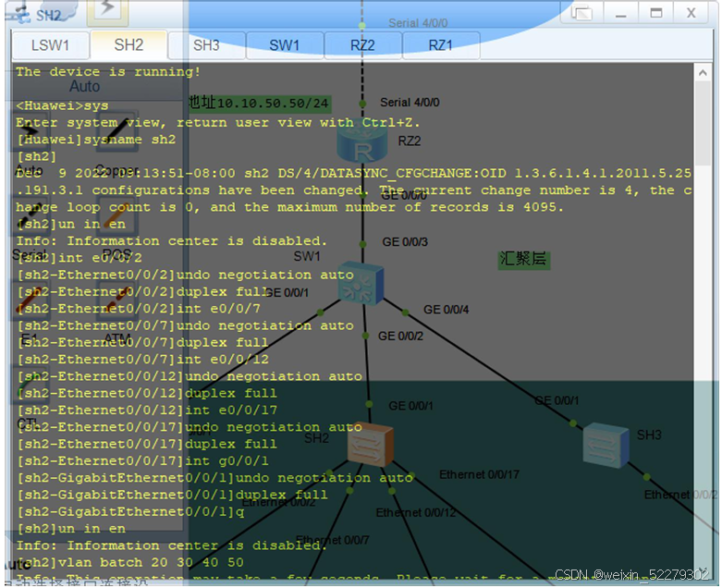This screenshot has height=588, width=722.
Task: Open the SH3 terminal tab
Action: pos(206,45)
